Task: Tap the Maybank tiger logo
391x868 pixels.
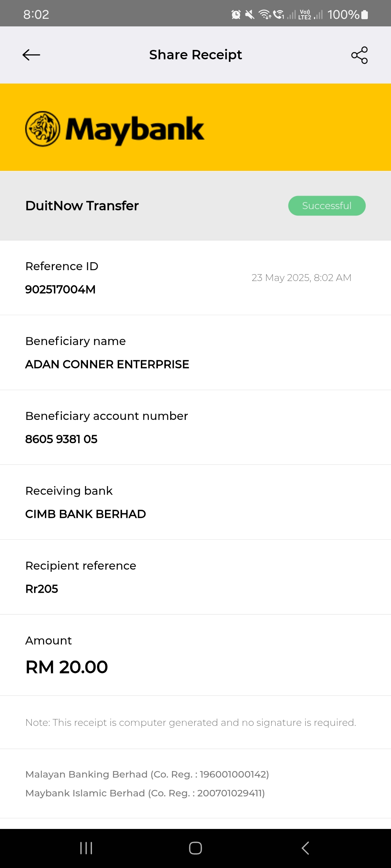Action: (43, 129)
